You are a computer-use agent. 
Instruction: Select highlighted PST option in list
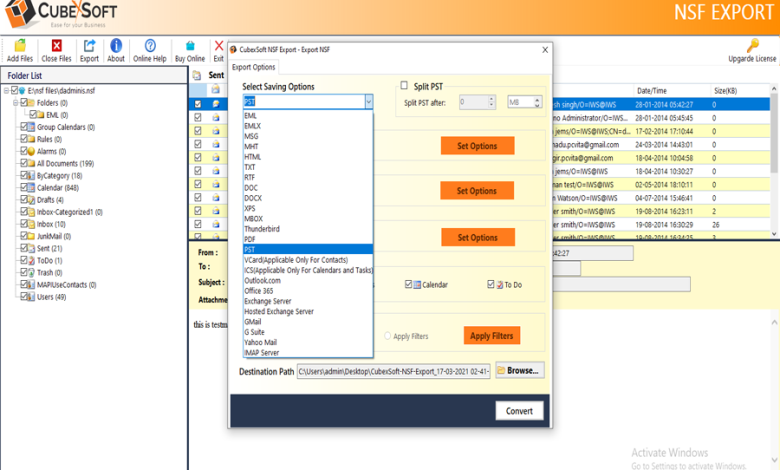point(308,249)
